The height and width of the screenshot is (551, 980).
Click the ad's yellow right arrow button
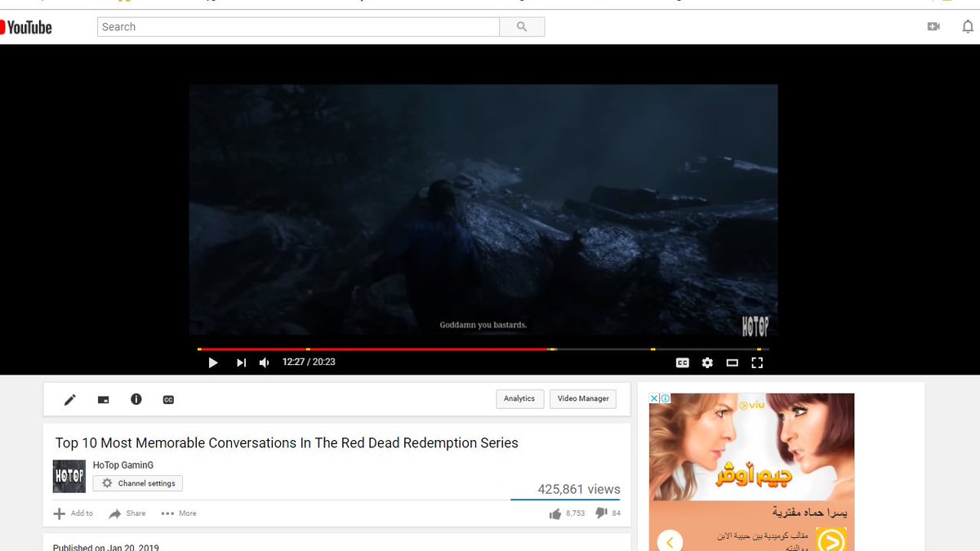[x=831, y=541]
